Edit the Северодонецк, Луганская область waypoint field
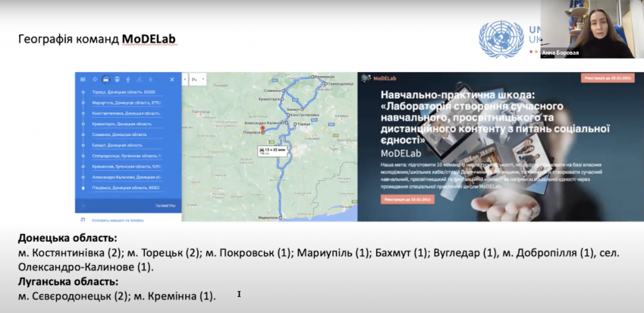This screenshot has height=313, width=644. 127,156
